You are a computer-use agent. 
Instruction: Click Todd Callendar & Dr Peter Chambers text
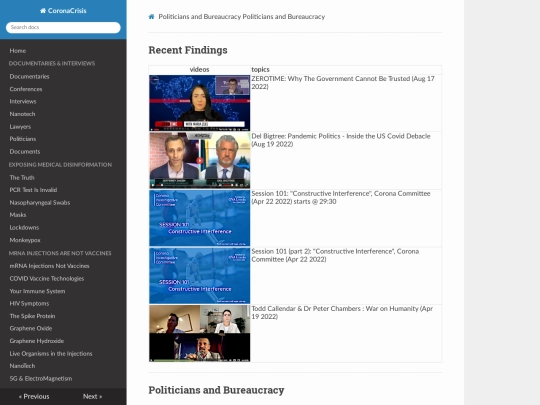point(342,313)
